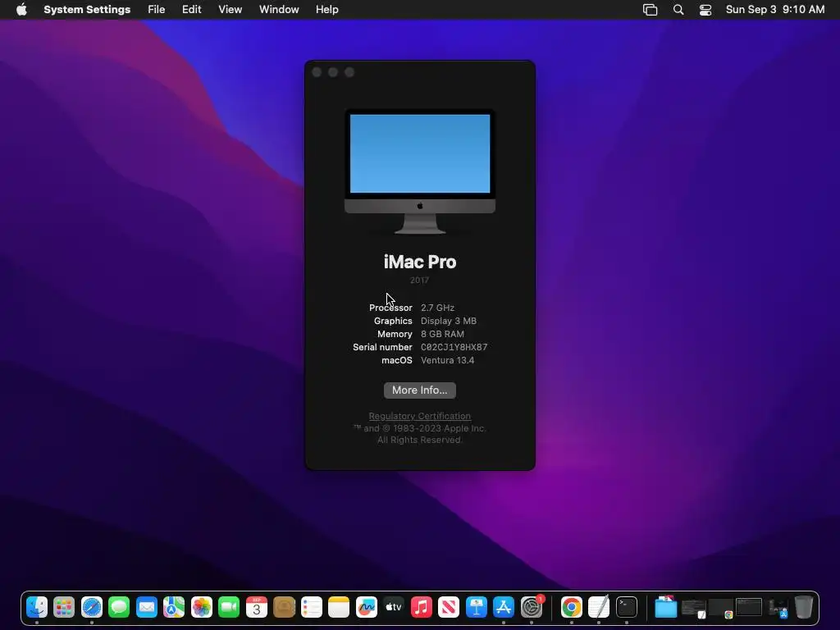Open Terminal from the Dock

point(626,607)
